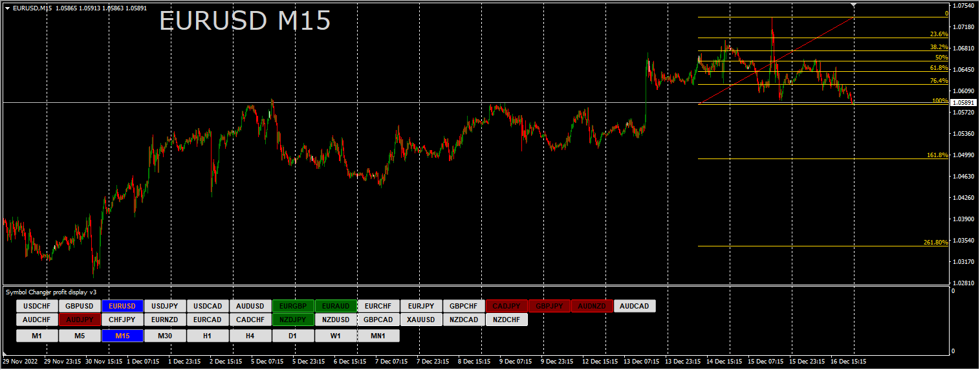Click the 1.07540 price scale value
This screenshot has width=980, height=370.
click(964, 5)
